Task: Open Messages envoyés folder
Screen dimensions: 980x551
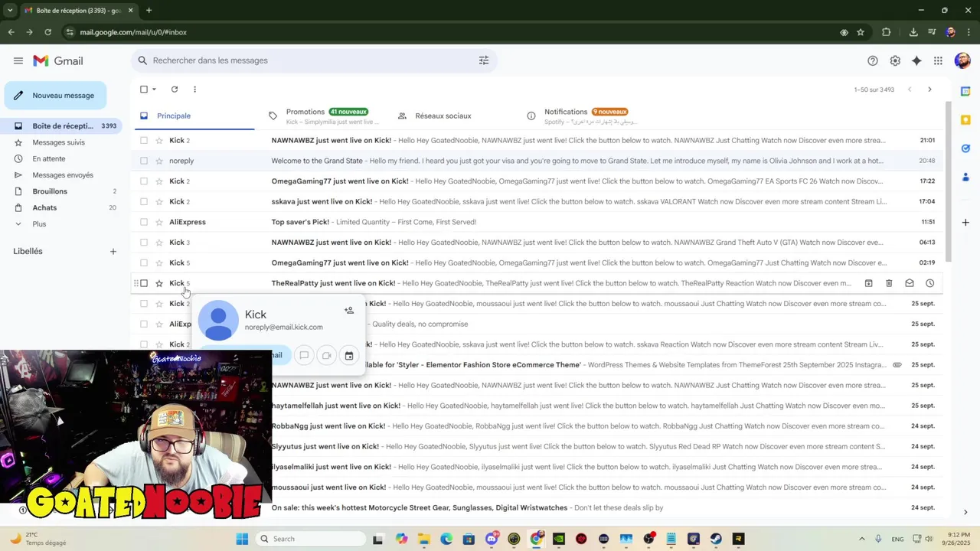Action: 63,175
